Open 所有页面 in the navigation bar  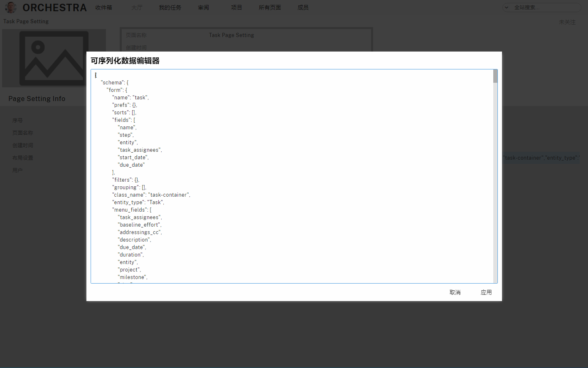pyautogui.click(x=270, y=7)
